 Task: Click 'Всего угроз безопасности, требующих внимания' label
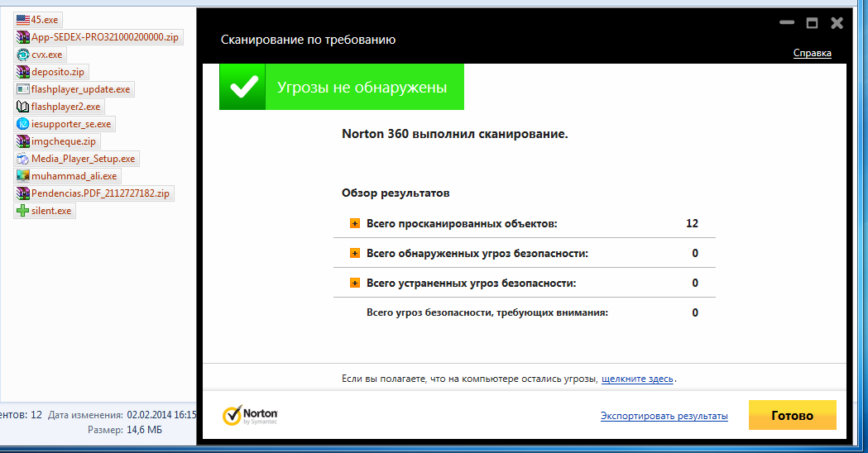point(487,313)
